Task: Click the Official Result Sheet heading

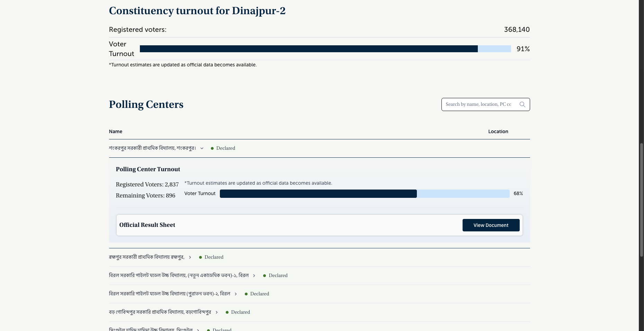Action: 147,225
